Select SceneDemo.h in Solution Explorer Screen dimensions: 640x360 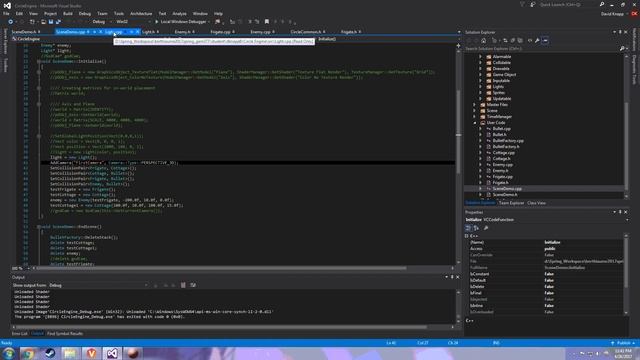tap(505, 195)
